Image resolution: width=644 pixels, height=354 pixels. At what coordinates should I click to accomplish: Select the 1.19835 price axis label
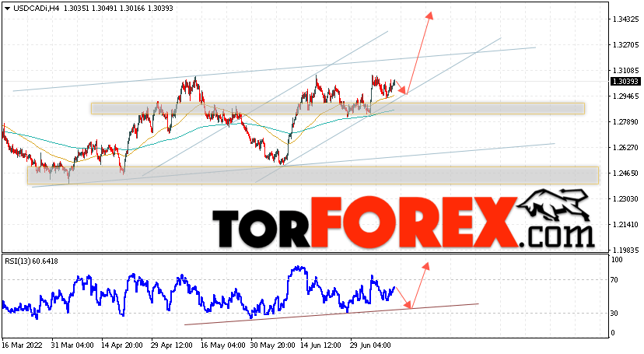(625, 250)
